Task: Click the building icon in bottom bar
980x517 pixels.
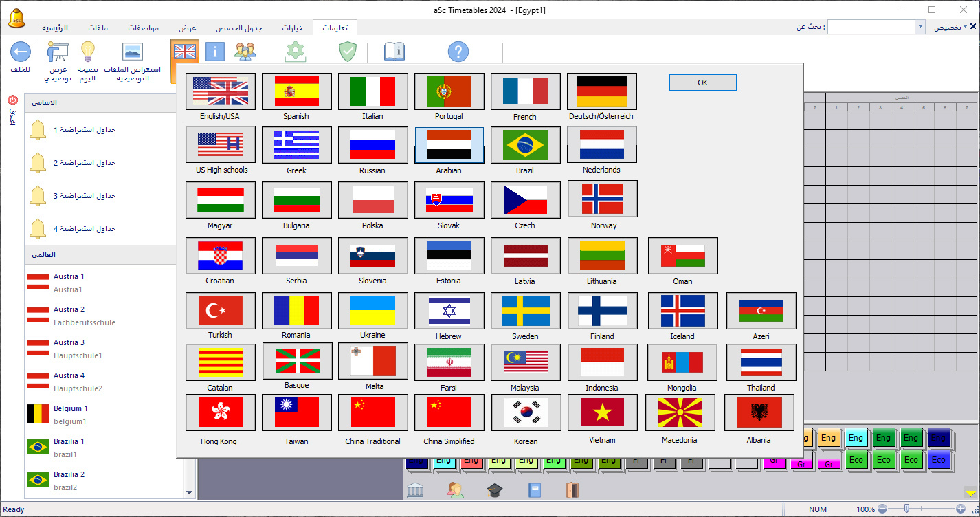Action: (415, 490)
